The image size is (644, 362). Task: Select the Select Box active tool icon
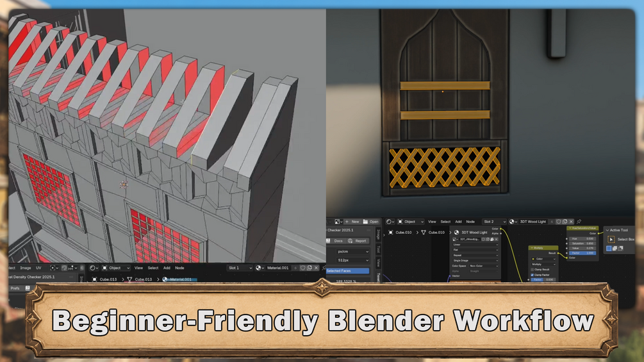tap(611, 239)
